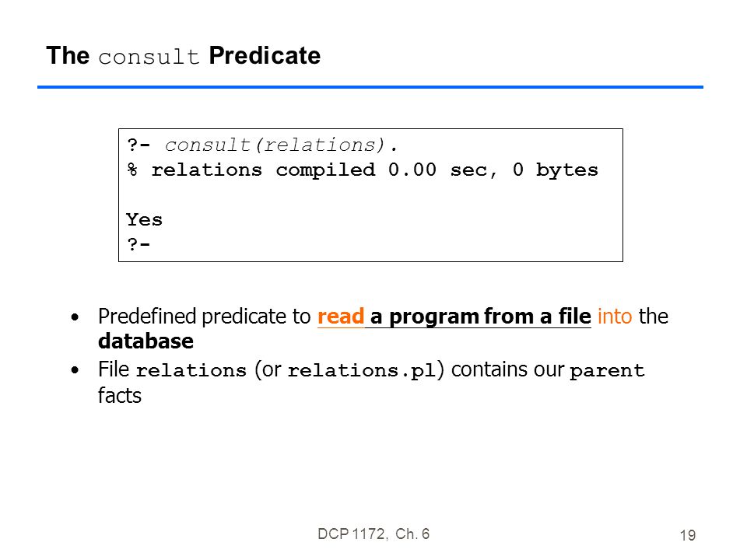Click the word 'File' starting the second bullet
The height and width of the screenshot is (560, 747).
point(114,369)
